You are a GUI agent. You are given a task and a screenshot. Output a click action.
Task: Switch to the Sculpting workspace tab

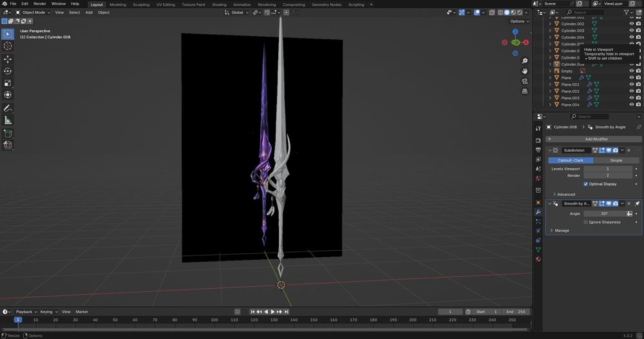click(x=140, y=5)
